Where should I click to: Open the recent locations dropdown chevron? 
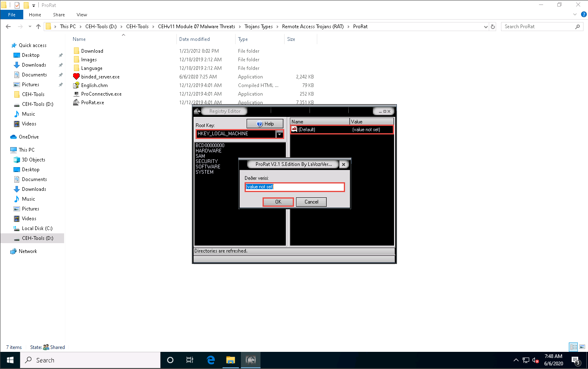pos(30,27)
